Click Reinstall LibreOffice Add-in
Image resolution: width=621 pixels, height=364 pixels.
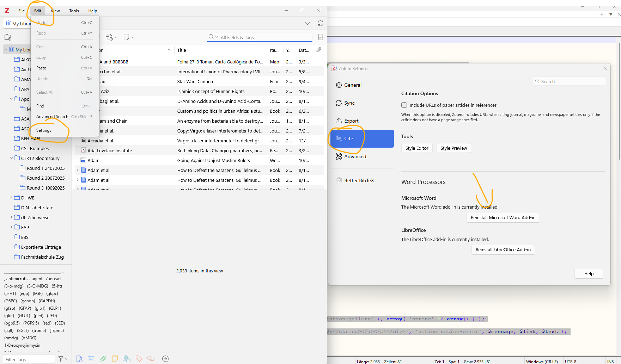[x=503, y=249]
